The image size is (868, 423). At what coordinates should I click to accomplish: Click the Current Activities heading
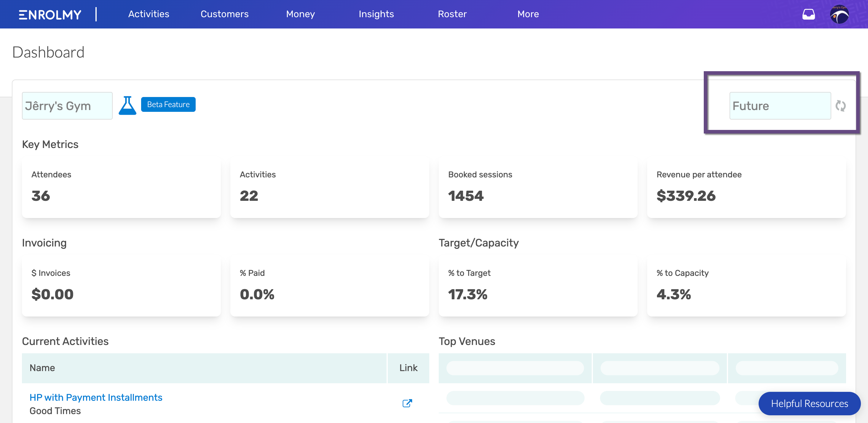tap(65, 341)
